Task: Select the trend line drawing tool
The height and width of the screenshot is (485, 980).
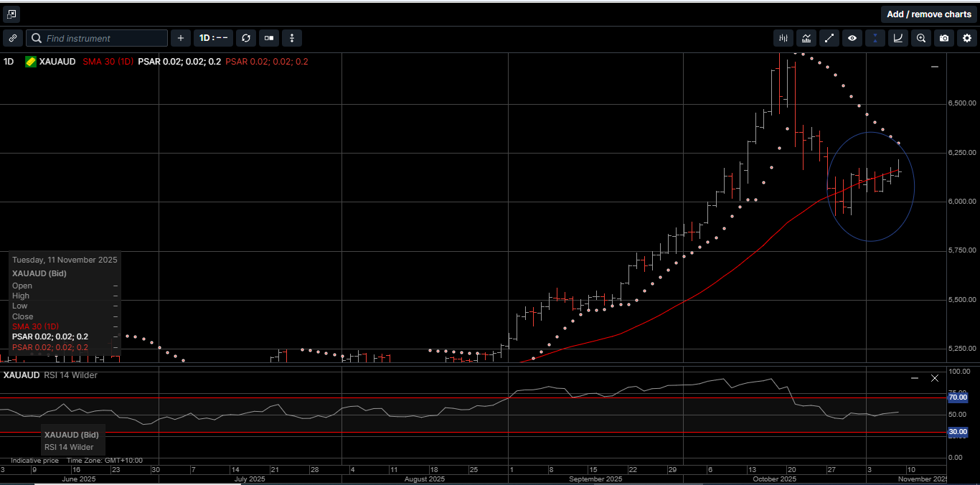Action: [x=829, y=38]
